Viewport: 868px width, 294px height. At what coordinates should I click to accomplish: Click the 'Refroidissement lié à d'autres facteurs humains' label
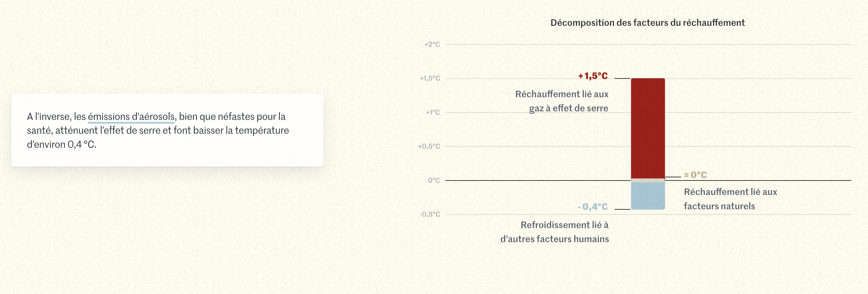[555, 232]
